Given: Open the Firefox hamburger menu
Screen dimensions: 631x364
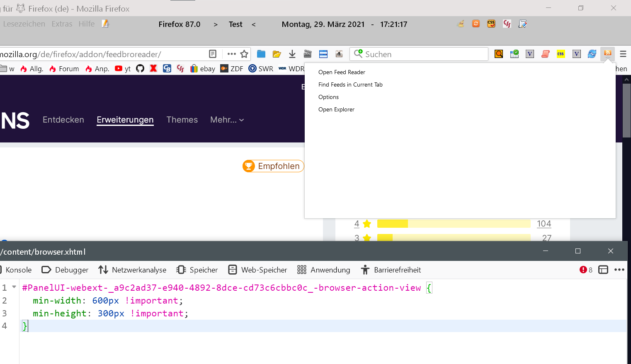Looking at the screenshot, I should coord(623,54).
